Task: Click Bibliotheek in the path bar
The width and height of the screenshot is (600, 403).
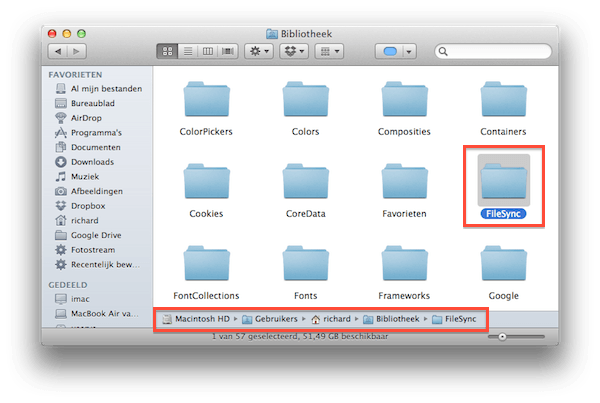Action: pyautogui.click(x=391, y=319)
